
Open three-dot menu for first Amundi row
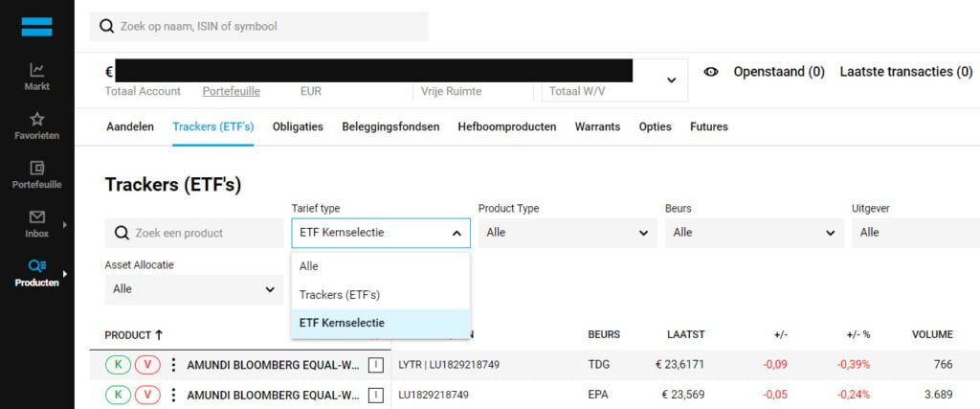(x=173, y=365)
